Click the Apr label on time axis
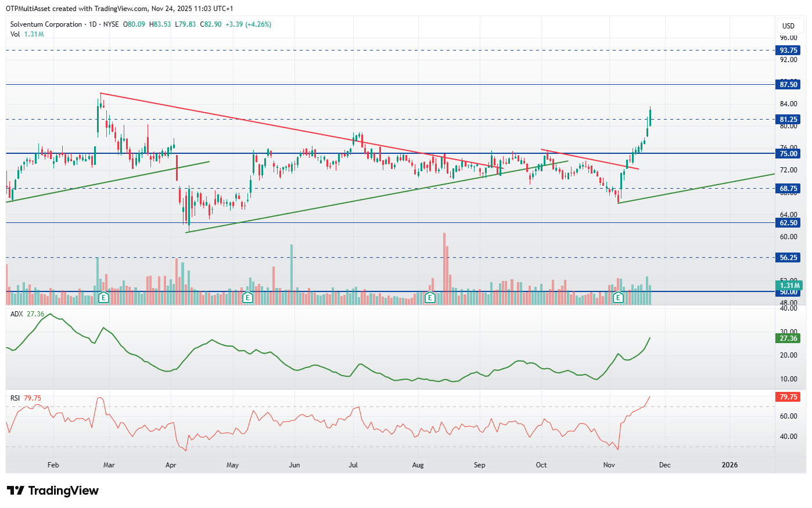 (x=171, y=465)
